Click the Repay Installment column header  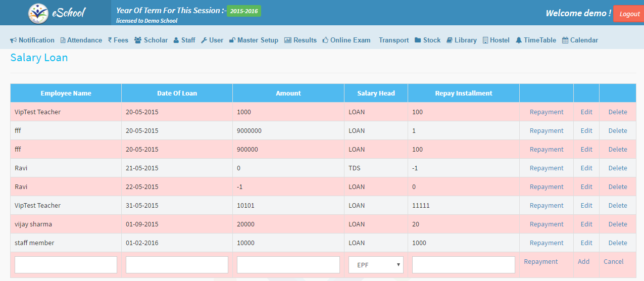click(464, 93)
